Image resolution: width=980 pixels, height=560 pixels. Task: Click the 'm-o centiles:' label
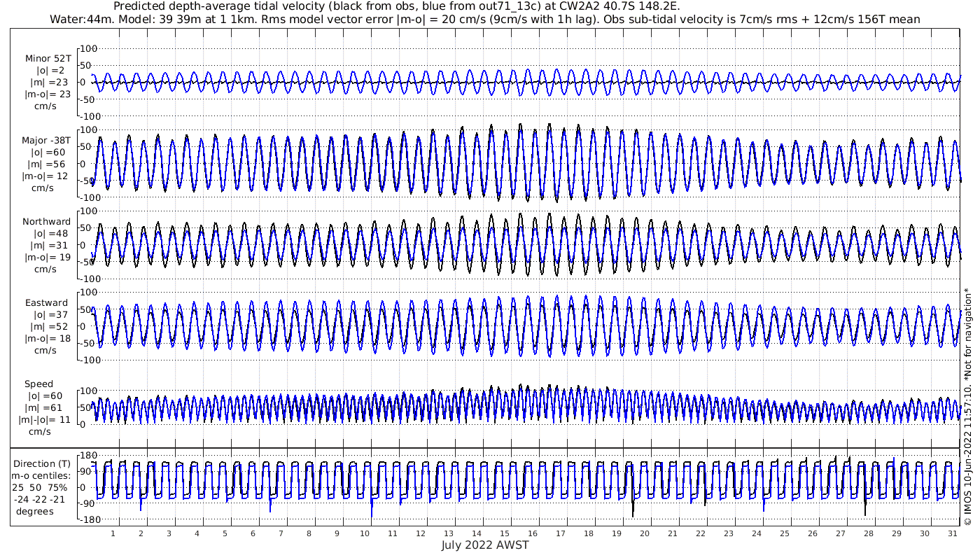coord(41,475)
